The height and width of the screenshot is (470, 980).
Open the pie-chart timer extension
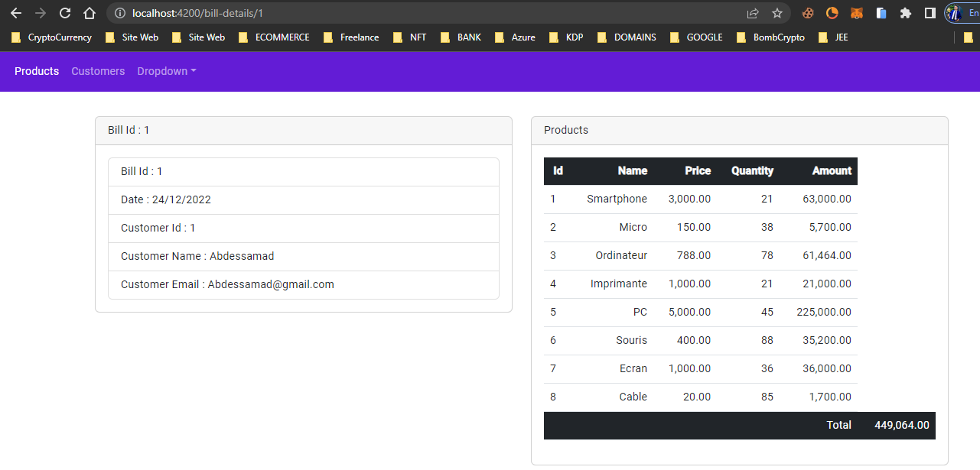pos(832,13)
